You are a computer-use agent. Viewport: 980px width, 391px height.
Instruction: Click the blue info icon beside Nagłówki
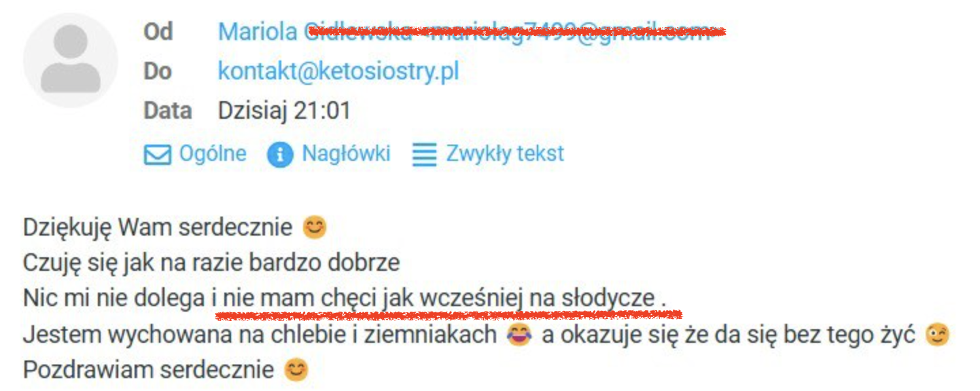point(279,155)
